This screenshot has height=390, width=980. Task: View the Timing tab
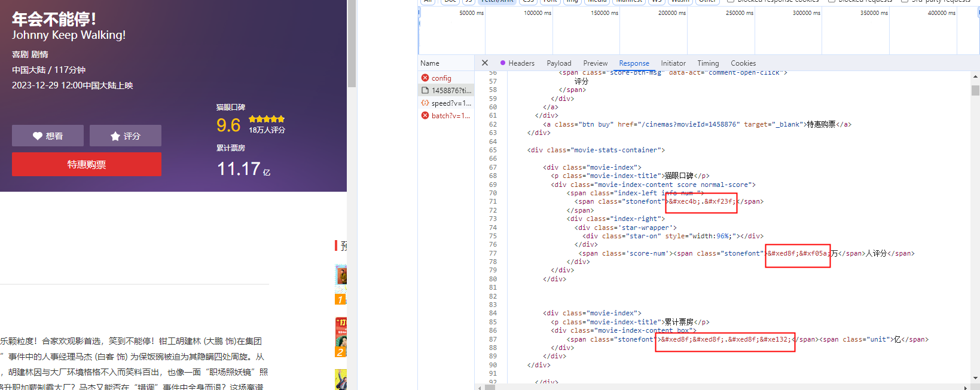[708, 63]
